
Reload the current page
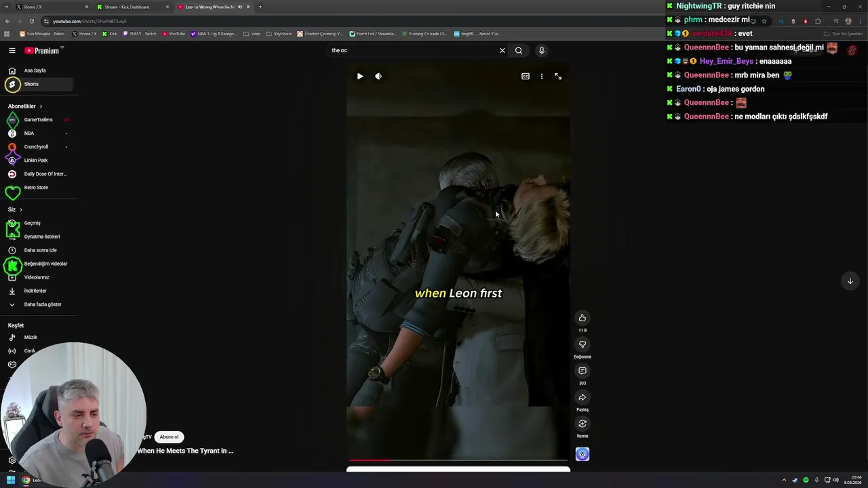pyautogui.click(x=31, y=21)
